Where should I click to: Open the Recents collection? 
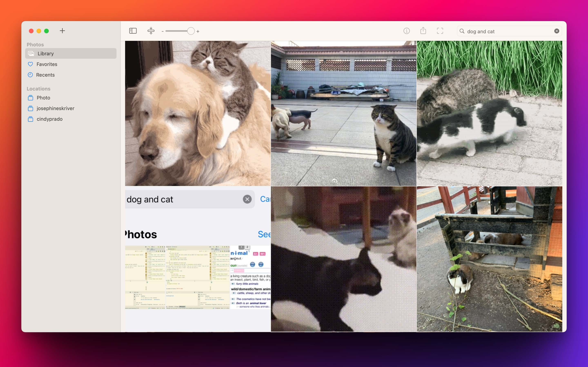46,75
